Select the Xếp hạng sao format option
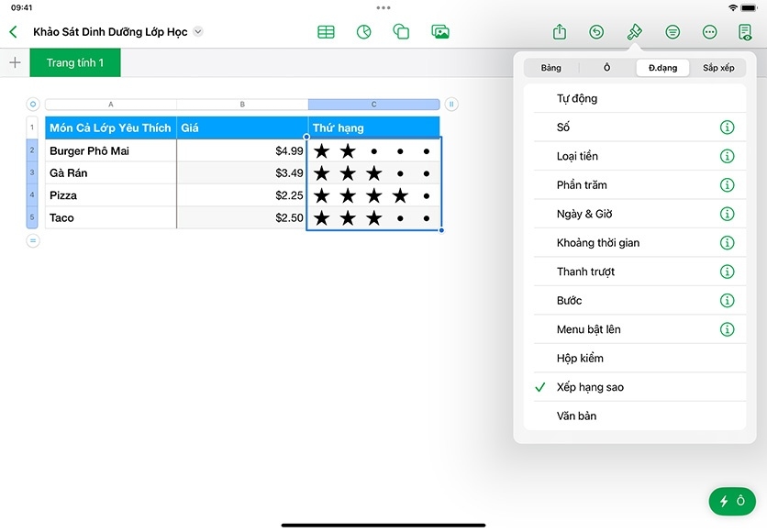Image resolution: width=767 pixels, height=532 pixels. tap(590, 387)
